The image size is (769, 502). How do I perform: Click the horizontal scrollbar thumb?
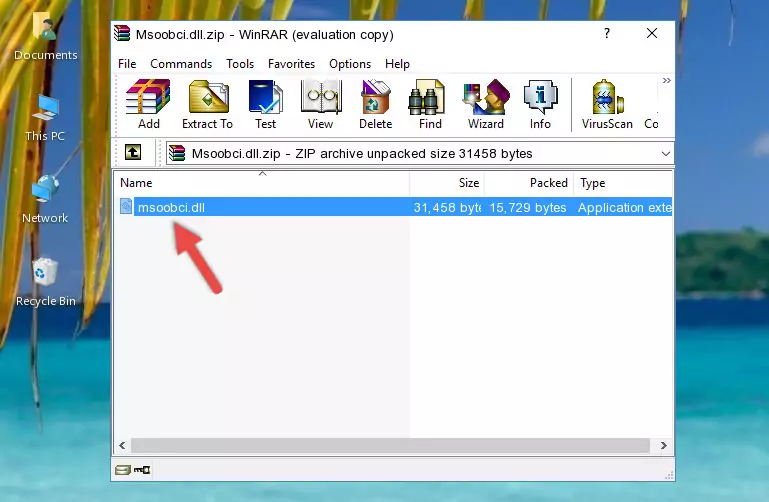[390, 445]
